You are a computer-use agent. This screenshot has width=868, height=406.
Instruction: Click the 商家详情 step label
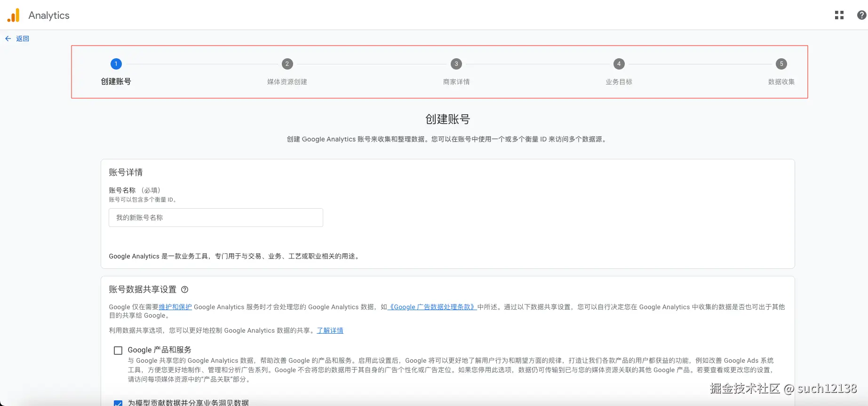tap(456, 82)
